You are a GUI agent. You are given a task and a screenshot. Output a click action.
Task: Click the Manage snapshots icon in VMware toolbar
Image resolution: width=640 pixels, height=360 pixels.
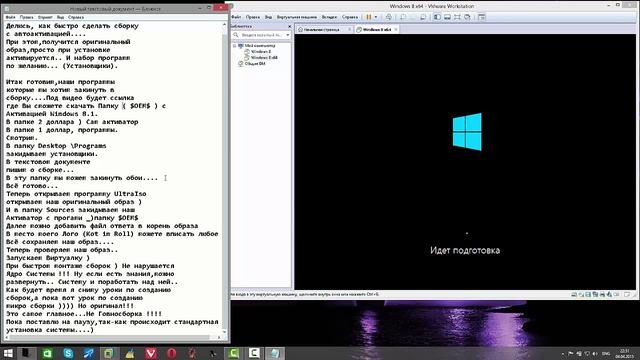coord(423,17)
